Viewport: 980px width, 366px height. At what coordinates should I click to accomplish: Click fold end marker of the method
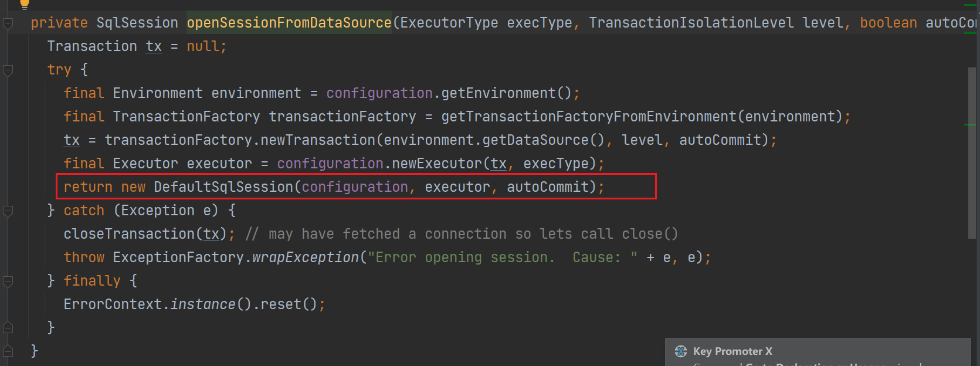[x=8, y=351]
